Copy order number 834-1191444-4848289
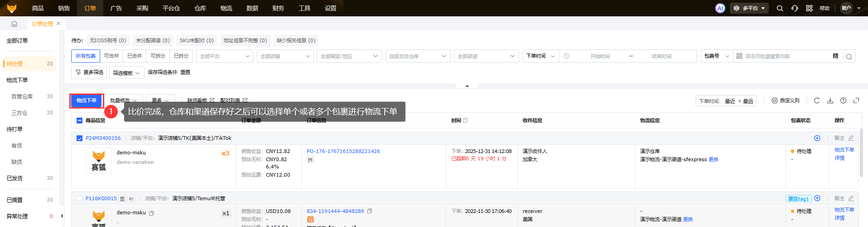868x227 pixels. tap(369, 211)
